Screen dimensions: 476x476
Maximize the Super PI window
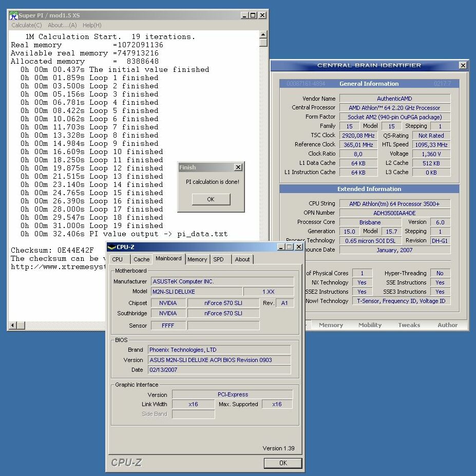(253, 15)
